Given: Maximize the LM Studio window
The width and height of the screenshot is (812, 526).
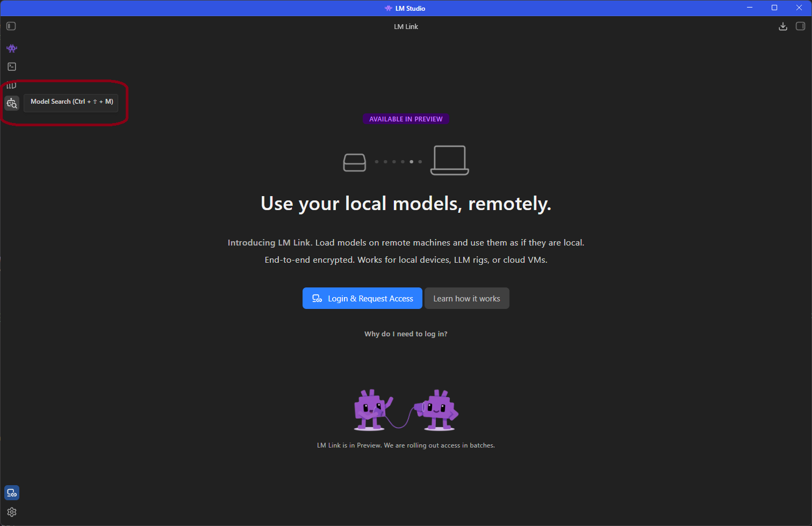Looking at the screenshot, I should [x=774, y=8].
